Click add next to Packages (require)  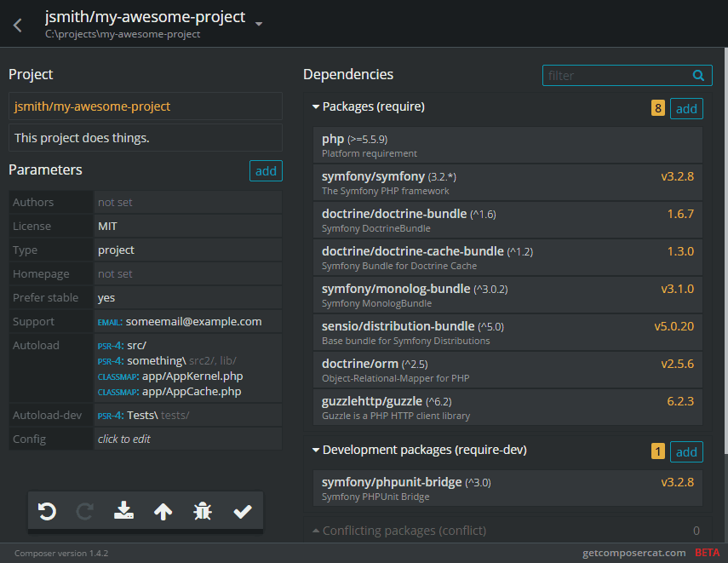pos(686,108)
